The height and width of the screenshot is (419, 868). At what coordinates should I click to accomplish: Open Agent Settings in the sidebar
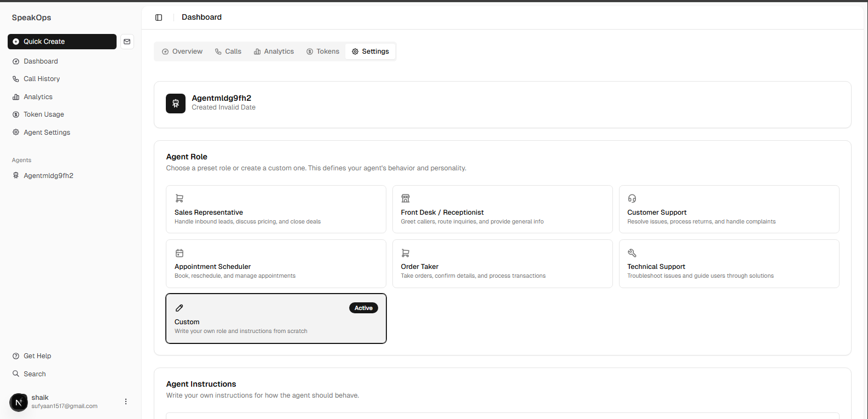[62, 133]
